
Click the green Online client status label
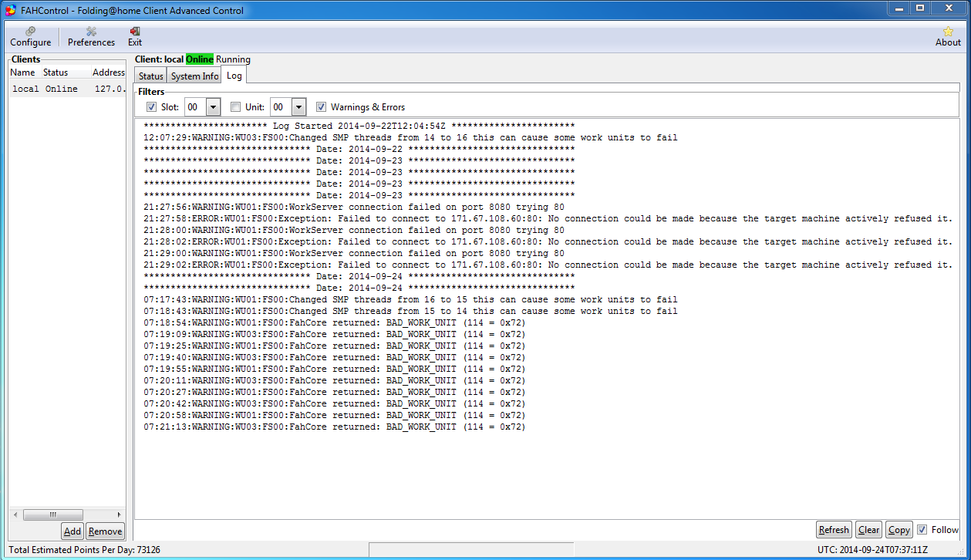[200, 59]
